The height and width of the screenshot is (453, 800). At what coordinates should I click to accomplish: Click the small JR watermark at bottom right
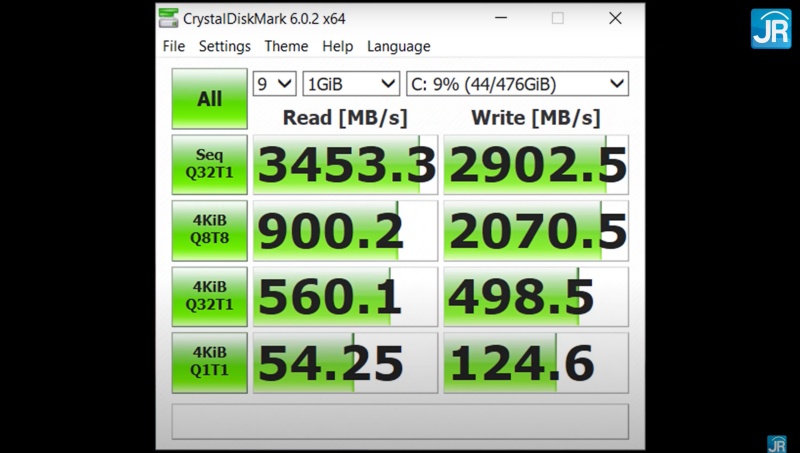click(x=776, y=443)
